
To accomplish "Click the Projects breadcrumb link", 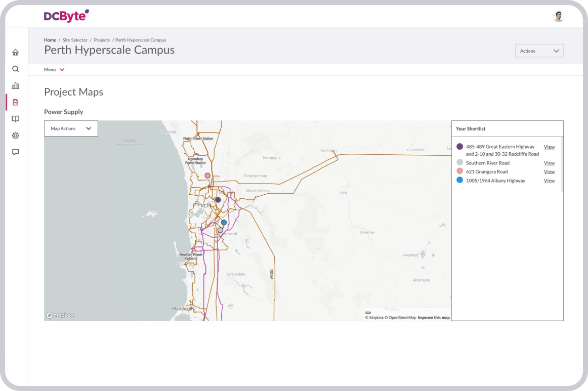I will 102,40.
